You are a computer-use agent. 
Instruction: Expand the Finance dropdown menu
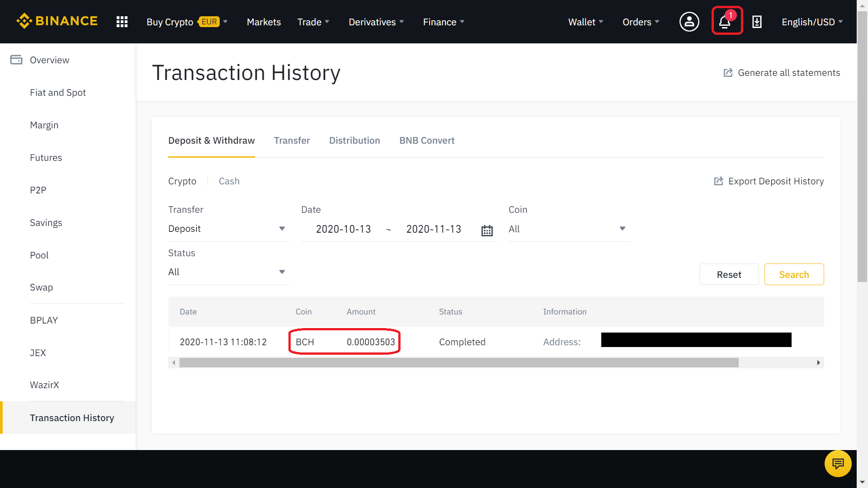click(443, 22)
